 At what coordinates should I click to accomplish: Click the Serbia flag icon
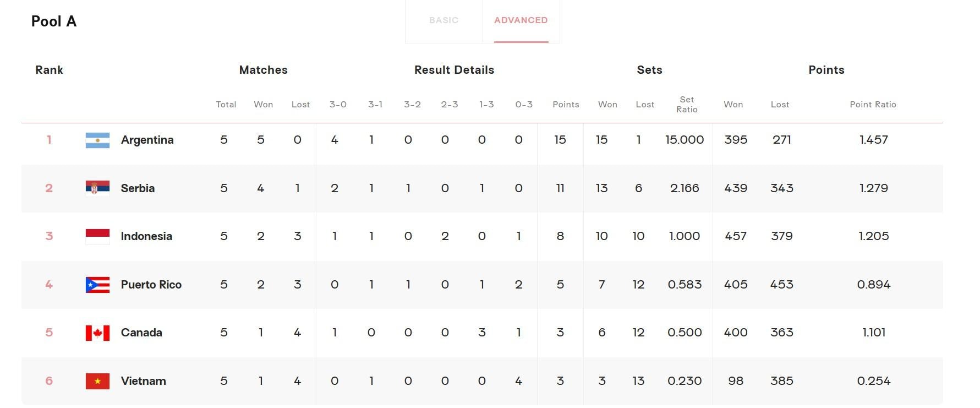pyautogui.click(x=97, y=188)
